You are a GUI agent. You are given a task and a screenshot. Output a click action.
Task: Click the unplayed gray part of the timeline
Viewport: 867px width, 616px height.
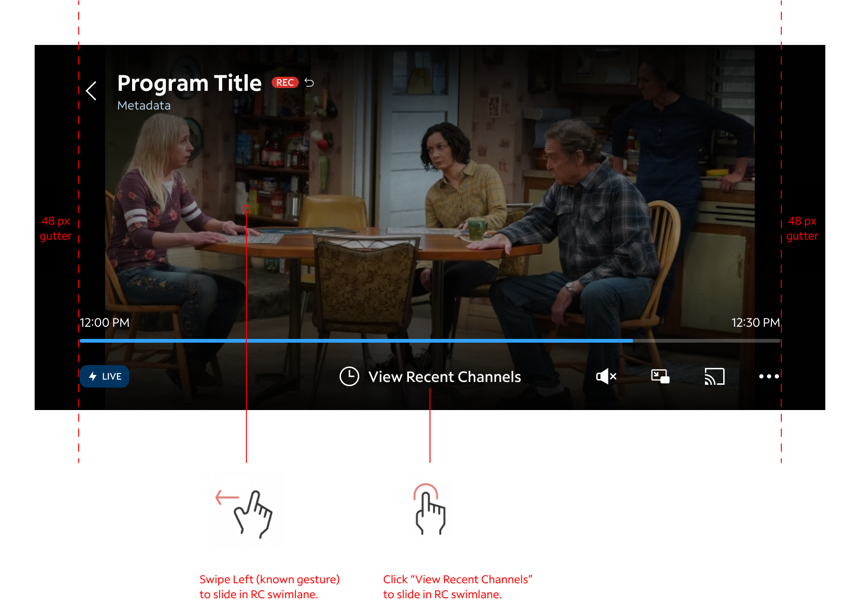click(707, 341)
